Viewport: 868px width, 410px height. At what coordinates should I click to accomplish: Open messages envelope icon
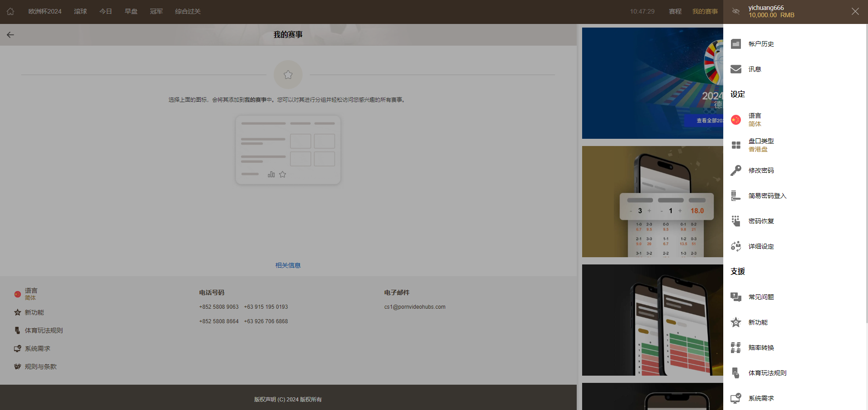736,69
